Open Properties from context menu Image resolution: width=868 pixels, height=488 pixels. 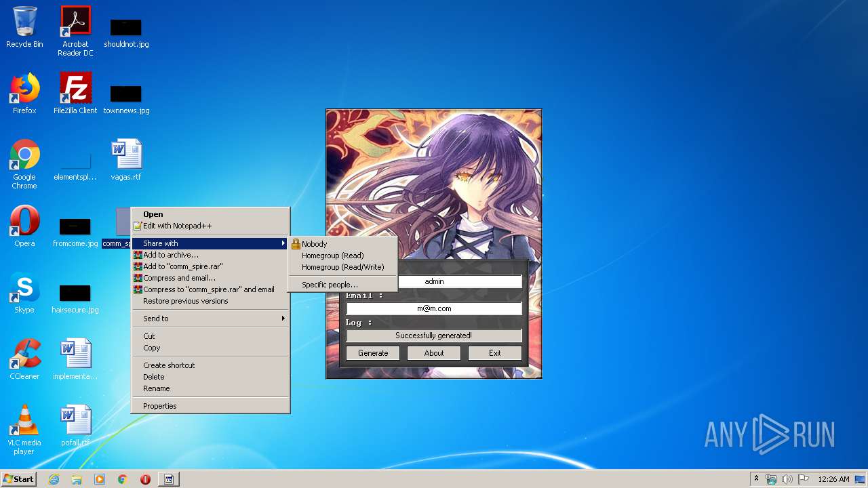point(210,406)
